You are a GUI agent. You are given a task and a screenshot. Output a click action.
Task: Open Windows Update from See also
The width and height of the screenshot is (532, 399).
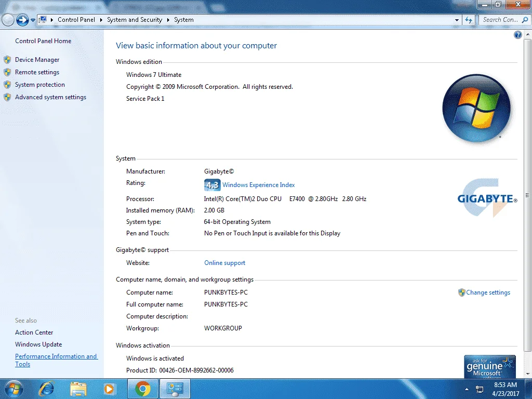pos(38,344)
